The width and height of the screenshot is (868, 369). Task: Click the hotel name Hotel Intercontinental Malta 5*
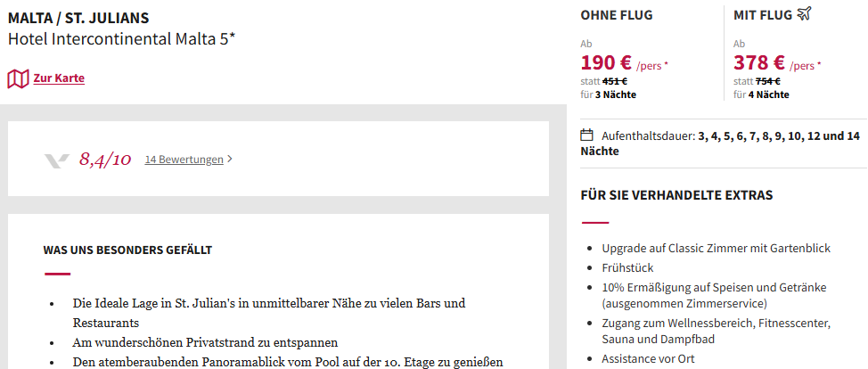(122, 39)
